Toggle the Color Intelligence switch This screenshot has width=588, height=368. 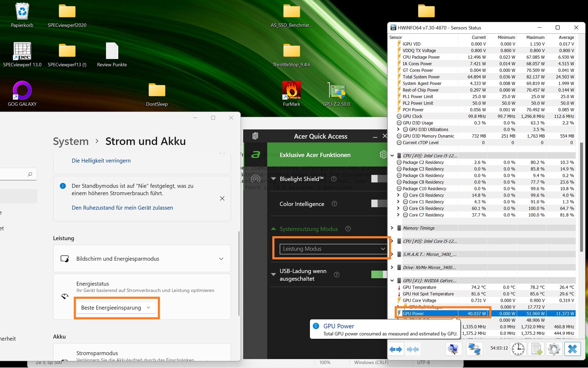tap(379, 203)
